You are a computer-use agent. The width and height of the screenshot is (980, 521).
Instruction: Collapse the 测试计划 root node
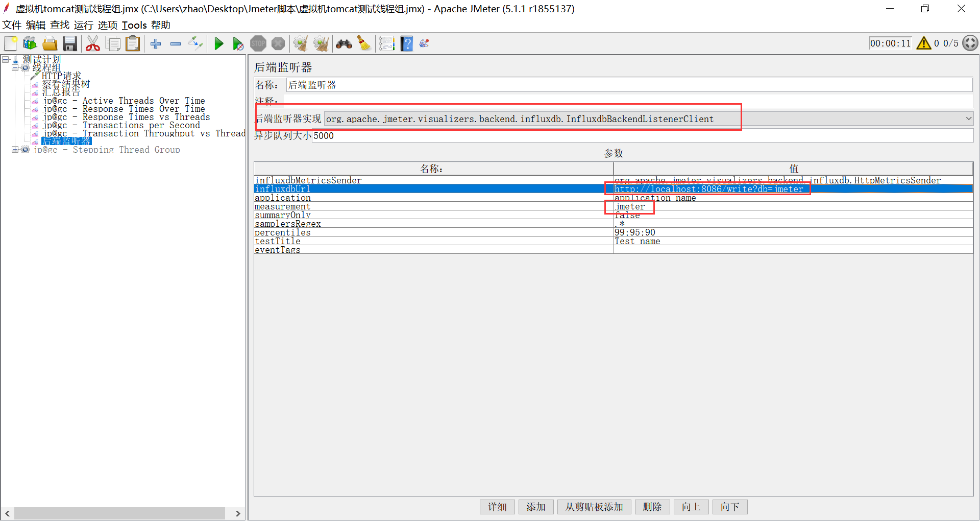point(6,60)
